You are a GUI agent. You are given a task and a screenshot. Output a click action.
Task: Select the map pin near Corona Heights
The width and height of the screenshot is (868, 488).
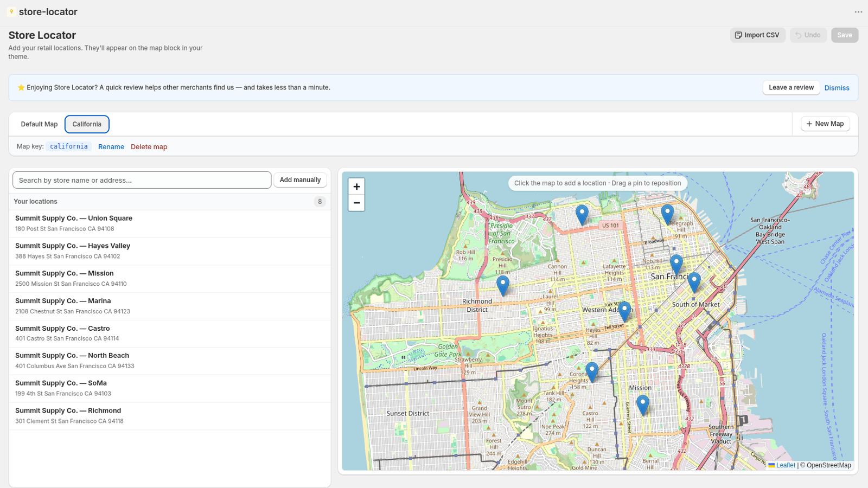click(592, 373)
